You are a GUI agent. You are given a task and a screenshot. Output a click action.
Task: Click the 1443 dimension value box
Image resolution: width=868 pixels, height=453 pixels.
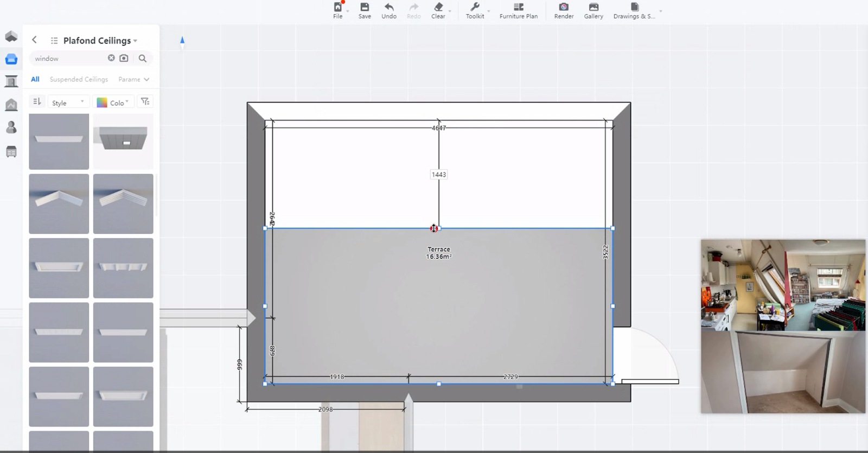coord(438,175)
